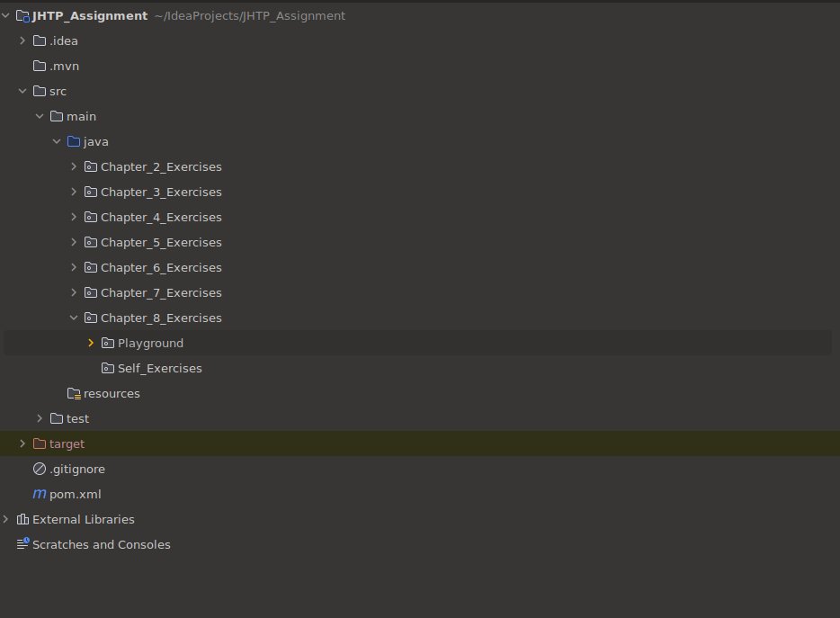This screenshot has width=840, height=618.
Task: Select the pom.xml file label
Action: pyautogui.click(x=75, y=494)
